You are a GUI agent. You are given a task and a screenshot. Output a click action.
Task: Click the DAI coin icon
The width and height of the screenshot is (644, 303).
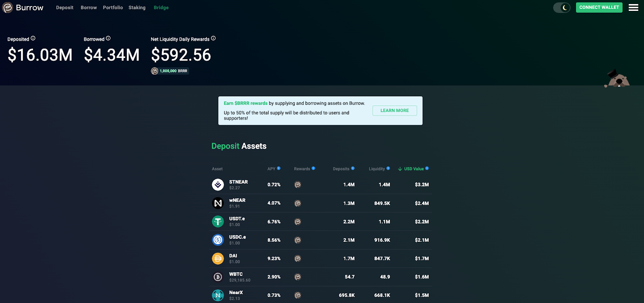(218, 258)
